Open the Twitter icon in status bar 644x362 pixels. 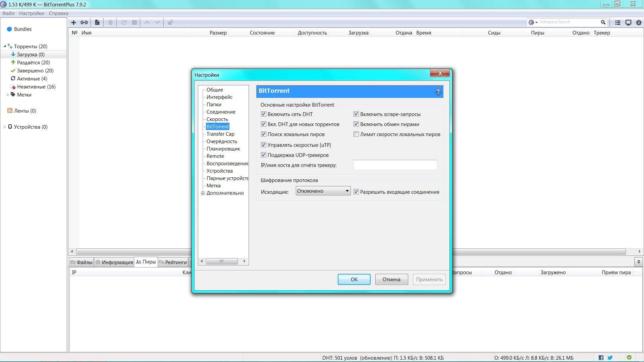point(610,358)
